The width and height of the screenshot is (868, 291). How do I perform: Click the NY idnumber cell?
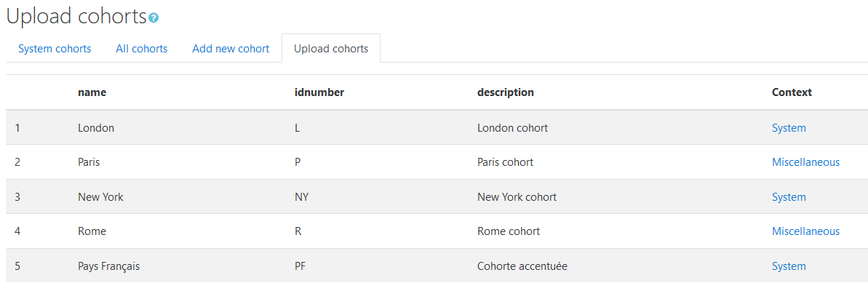pyautogui.click(x=302, y=197)
